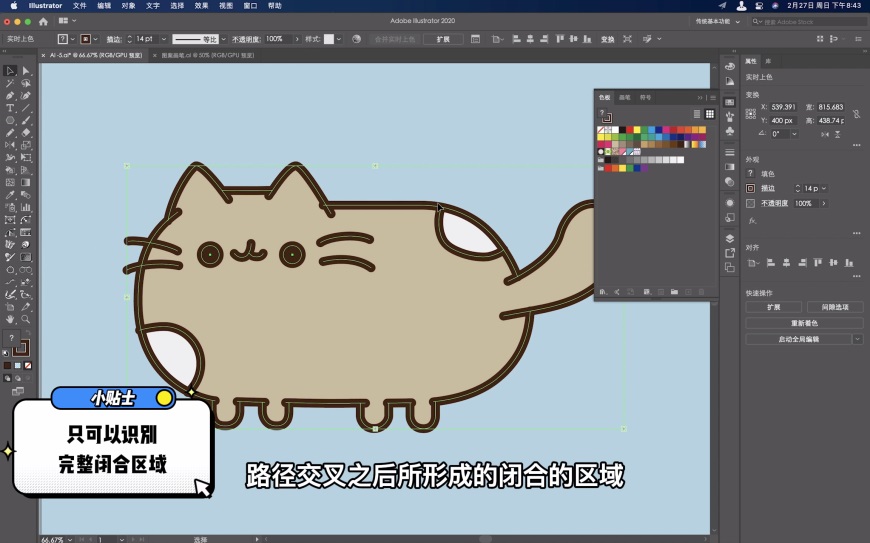
Task: Select the Zoom magnifier tool
Action: [26, 319]
